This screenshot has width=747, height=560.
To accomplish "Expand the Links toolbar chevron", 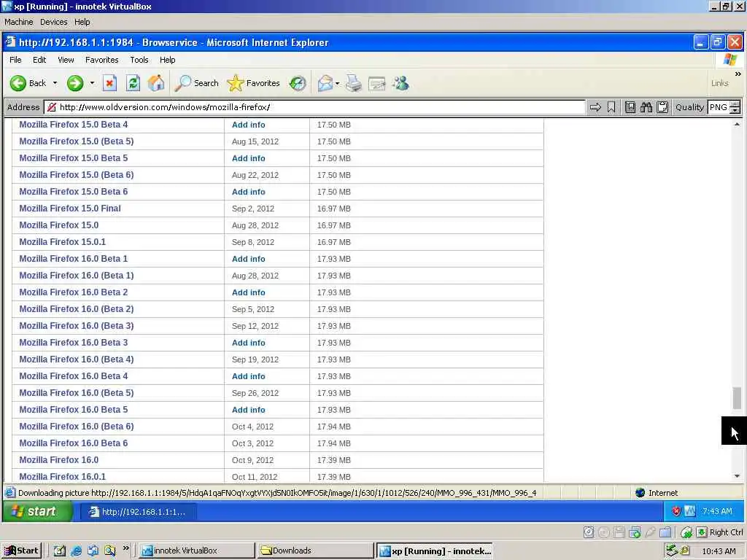I will click(x=738, y=74).
